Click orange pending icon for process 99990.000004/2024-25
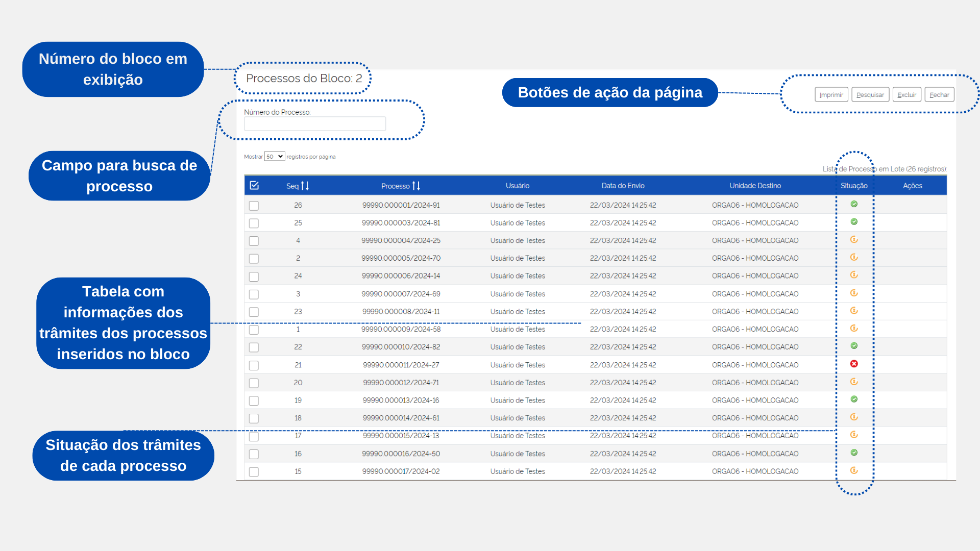 click(x=854, y=240)
